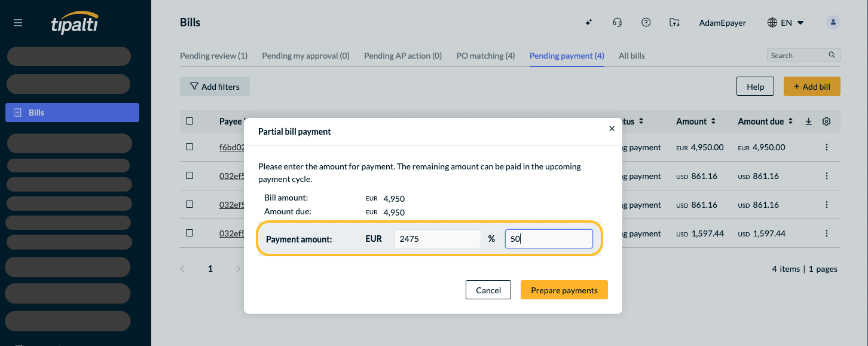Switch to PO matching (4) tab
This screenshot has width=868, height=346.
[485, 56]
